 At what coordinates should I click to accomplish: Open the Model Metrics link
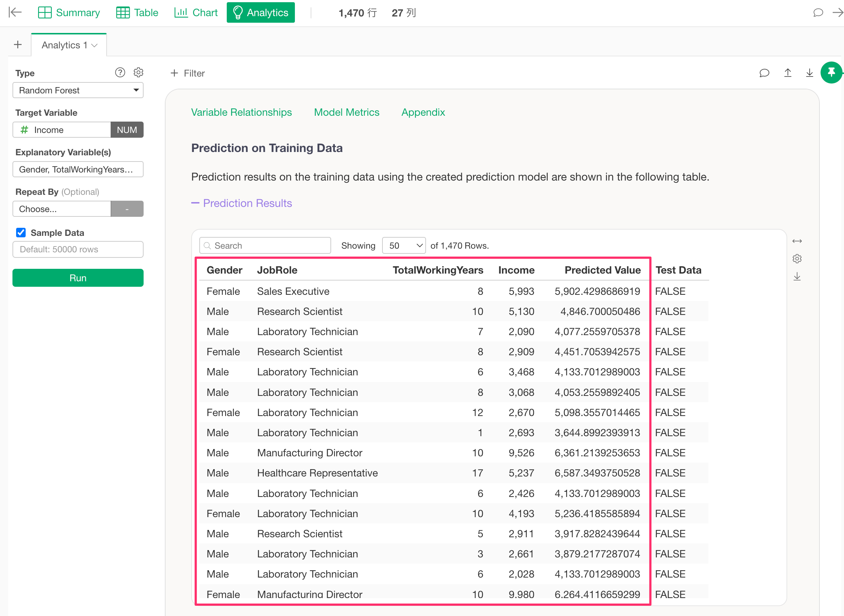(346, 112)
